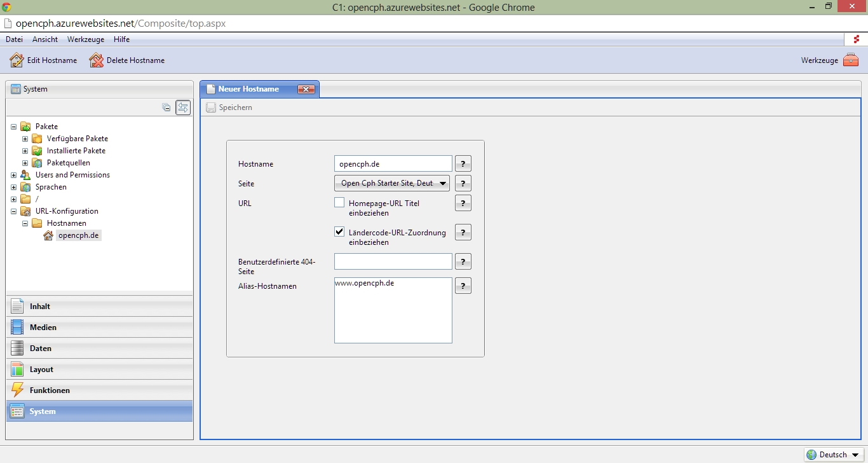
Task: Close the Neuer Hostname tab
Action: coord(306,90)
